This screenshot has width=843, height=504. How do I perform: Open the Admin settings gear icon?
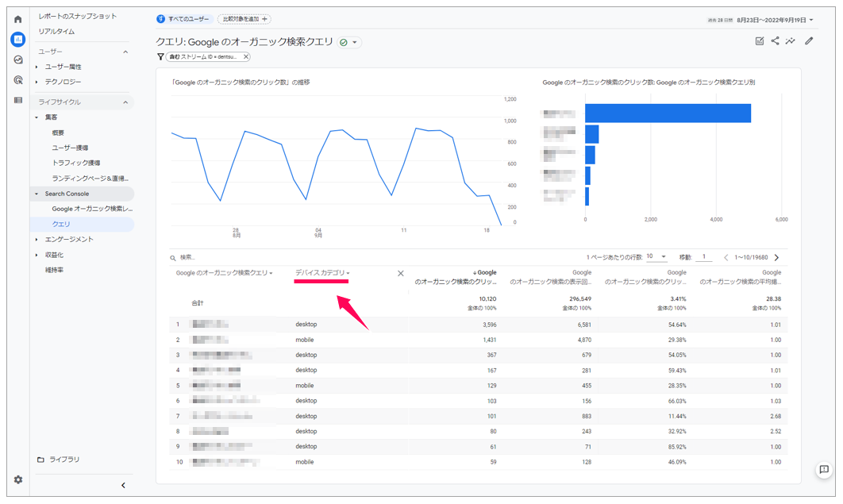coord(17,479)
